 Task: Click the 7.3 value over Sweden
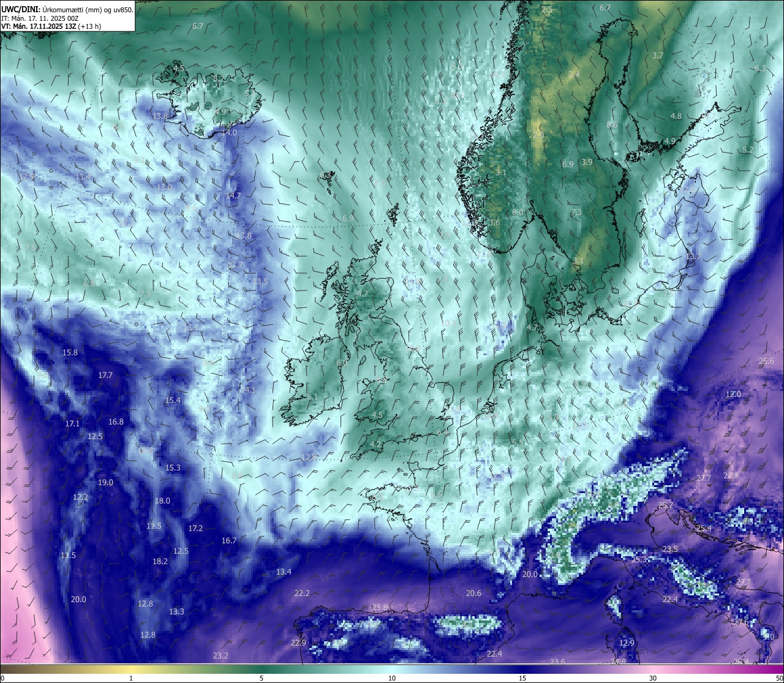pos(576,213)
